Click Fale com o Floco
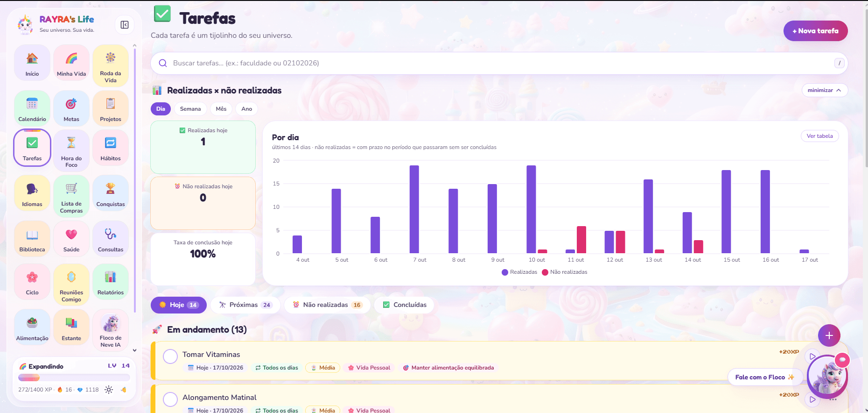The width and height of the screenshot is (868, 413). [x=765, y=377]
